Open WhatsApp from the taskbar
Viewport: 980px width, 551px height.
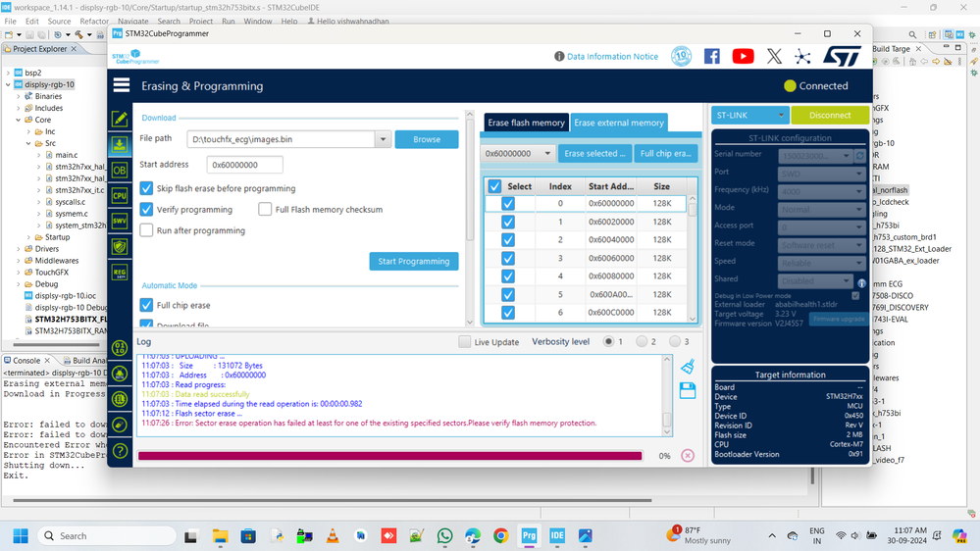point(445,536)
